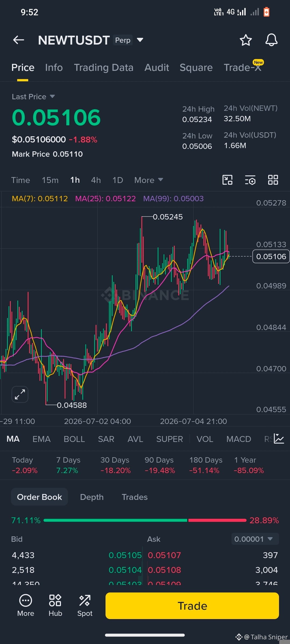This screenshot has height=644, width=290.
Task: Tap 1 Year -85.09% performance
Action: tap(249, 465)
